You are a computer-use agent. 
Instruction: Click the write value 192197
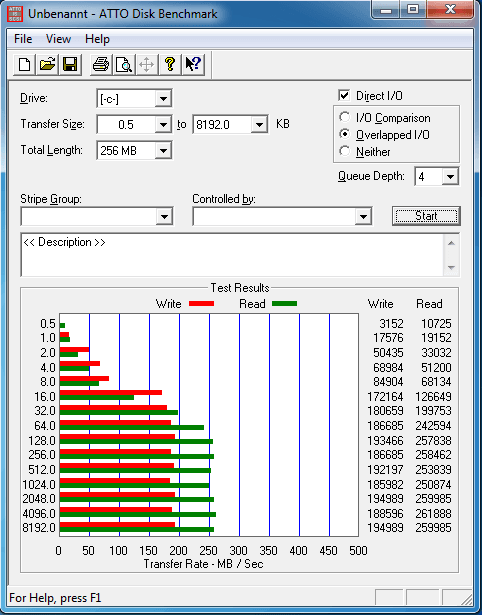385,469
